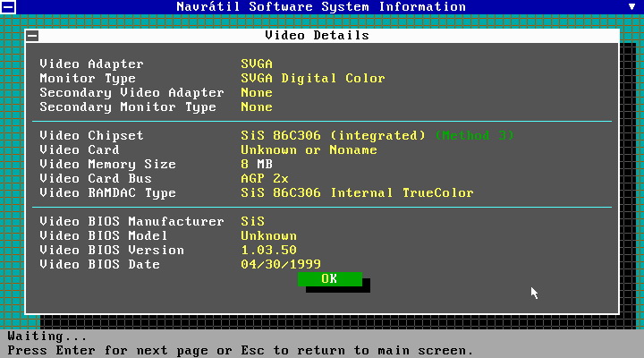Click the Secondary Monitor Type None value
Screen dimensions: 644x358
point(257,107)
